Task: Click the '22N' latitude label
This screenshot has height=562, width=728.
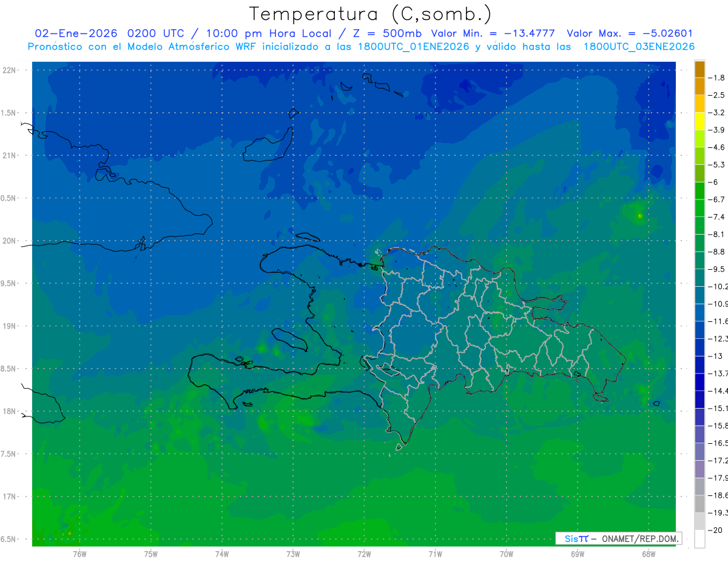Action: pos(10,70)
